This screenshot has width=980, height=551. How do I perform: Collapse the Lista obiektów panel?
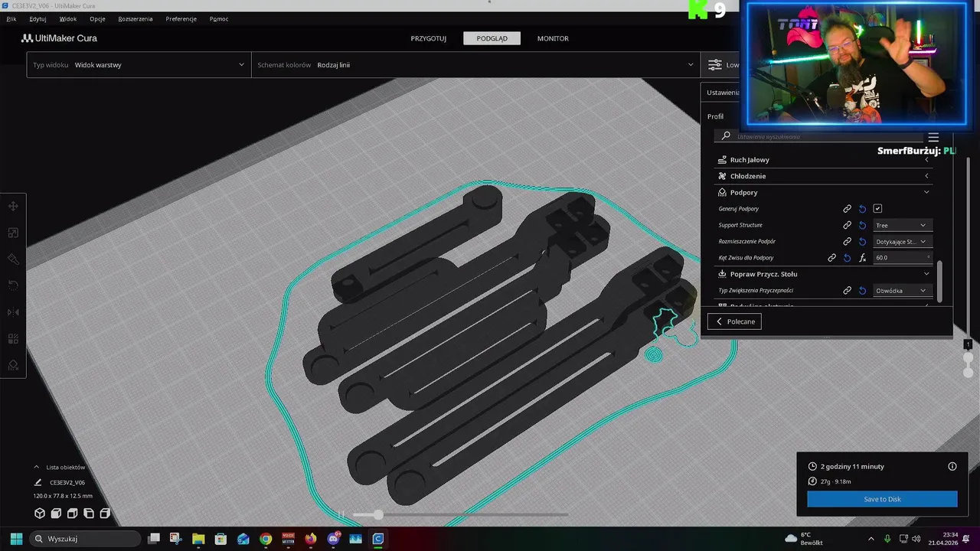[60, 467]
